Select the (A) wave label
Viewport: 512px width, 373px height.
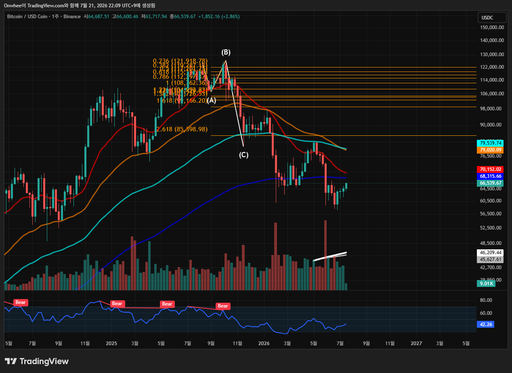(211, 100)
